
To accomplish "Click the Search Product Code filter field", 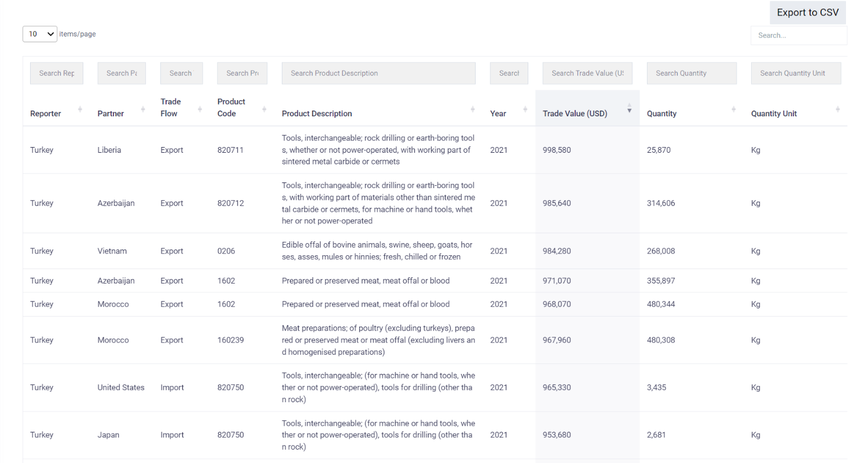I will click(242, 74).
